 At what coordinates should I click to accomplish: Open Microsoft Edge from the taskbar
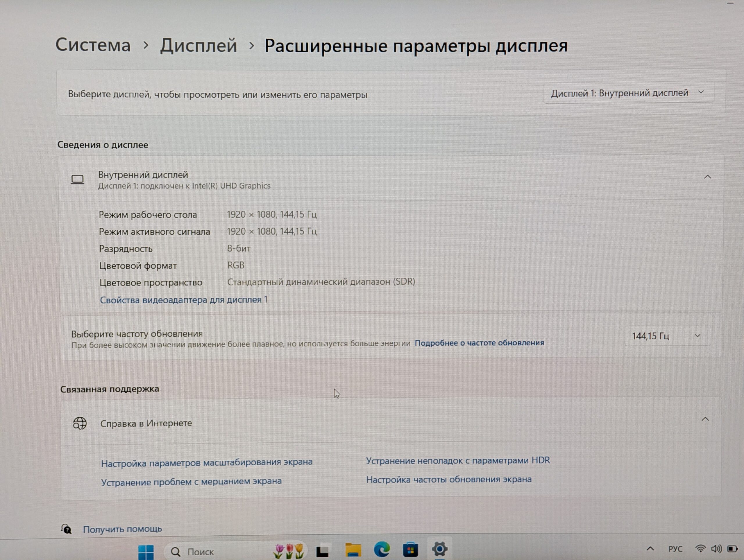(382, 550)
